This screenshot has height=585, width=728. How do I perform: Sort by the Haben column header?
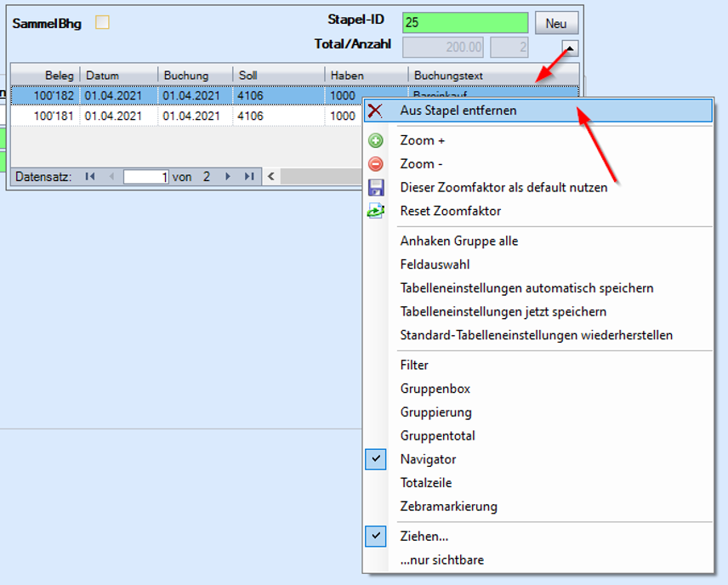(367, 75)
